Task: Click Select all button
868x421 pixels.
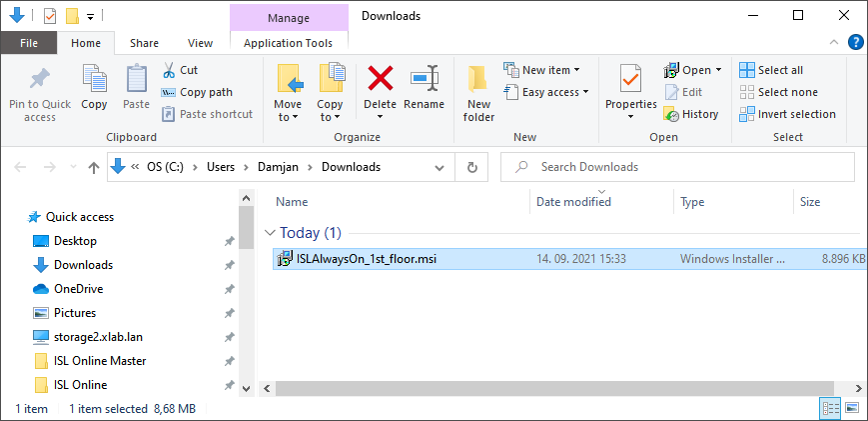Action: coord(771,70)
